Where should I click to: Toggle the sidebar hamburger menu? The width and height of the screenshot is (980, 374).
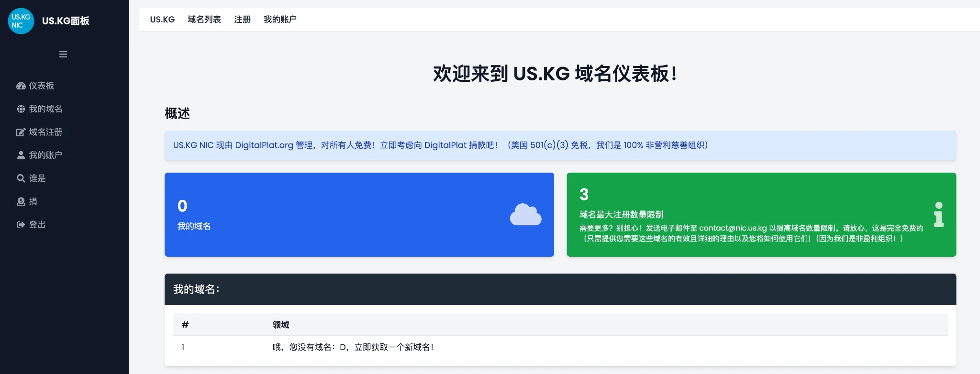63,55
